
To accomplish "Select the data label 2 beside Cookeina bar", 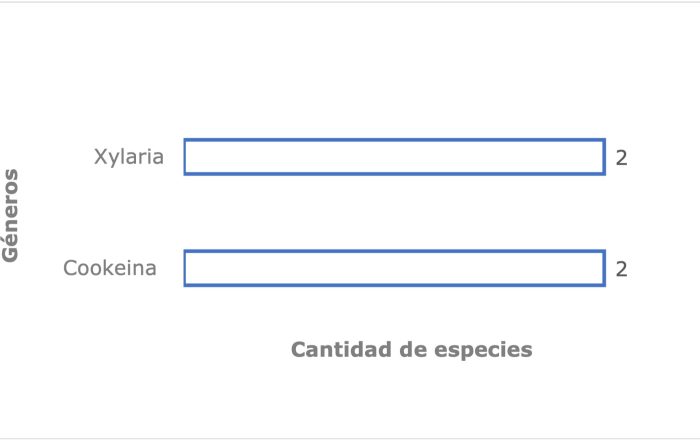I will point(621,269).
